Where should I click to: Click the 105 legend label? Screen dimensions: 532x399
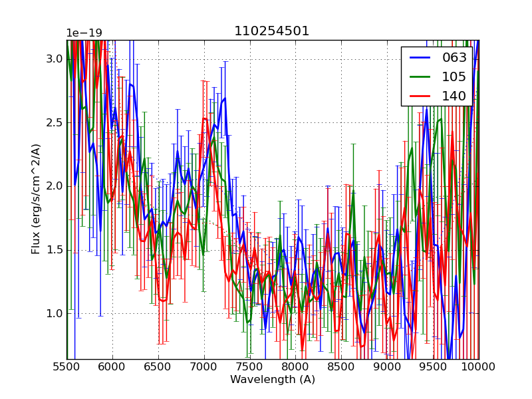point(454,77)
